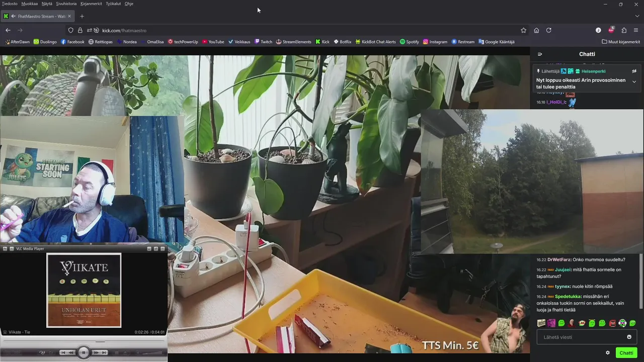
Task: Rewind the track in VLC
Action: pyautogui.click(x=71, y=352)
